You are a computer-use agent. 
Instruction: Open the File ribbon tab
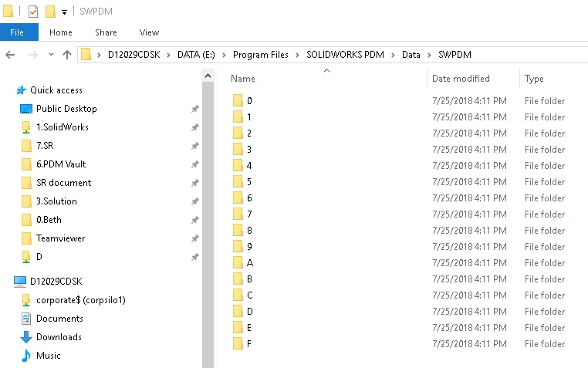click(x=19, y=32)
